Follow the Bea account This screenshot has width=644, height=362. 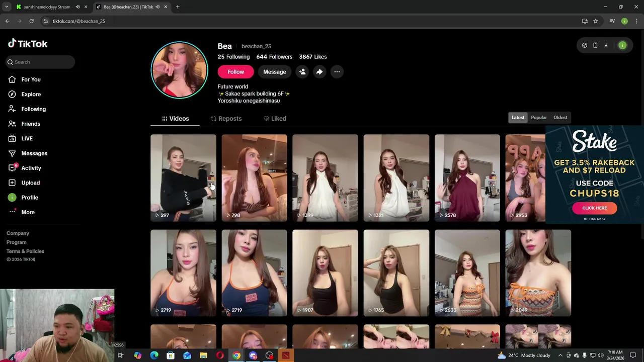(x=235, y=72)
